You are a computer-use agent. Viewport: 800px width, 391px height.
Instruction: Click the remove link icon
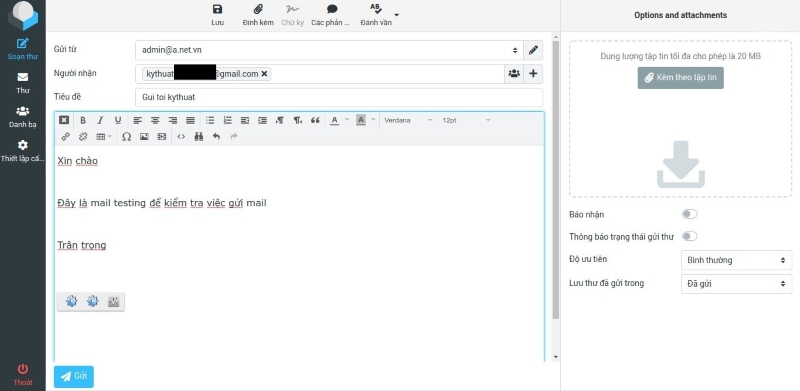(83, 136)
